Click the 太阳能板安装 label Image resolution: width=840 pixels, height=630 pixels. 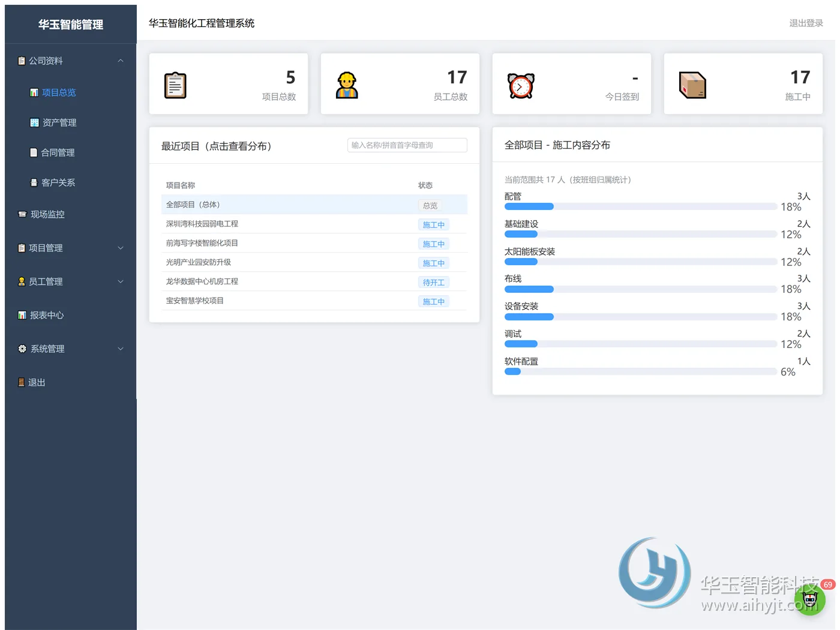click(530, 251)
